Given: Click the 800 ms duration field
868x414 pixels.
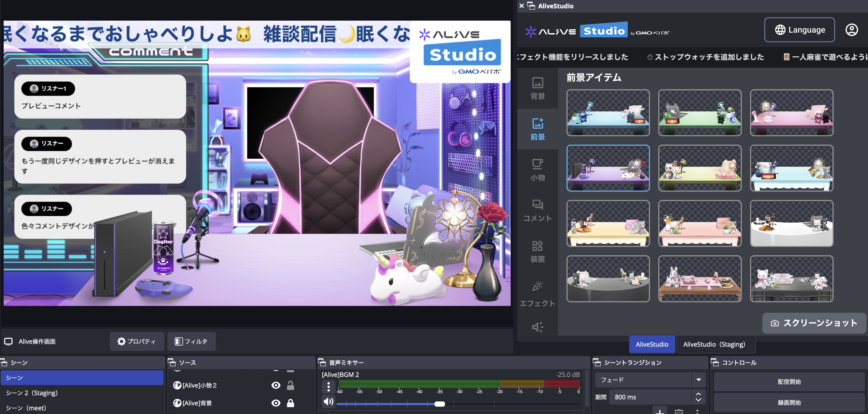Looking at the screenshot, I should (x=651, y=397).
